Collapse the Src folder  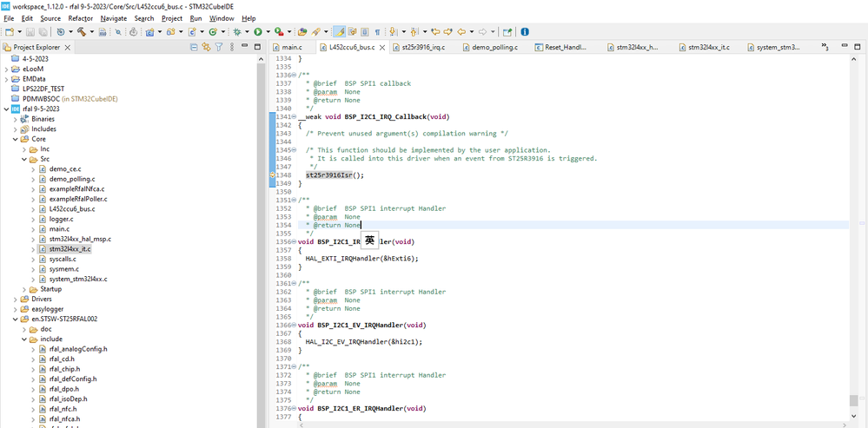23,159
